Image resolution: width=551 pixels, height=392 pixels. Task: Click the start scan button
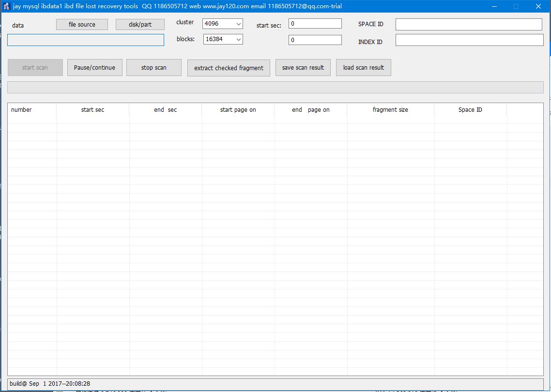[x=35, y=67]
